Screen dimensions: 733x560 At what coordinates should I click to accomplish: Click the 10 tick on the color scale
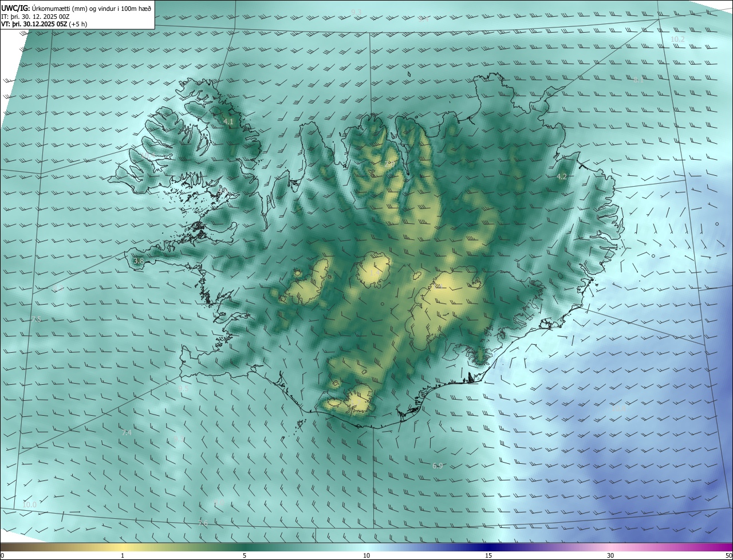coord(366,556)
